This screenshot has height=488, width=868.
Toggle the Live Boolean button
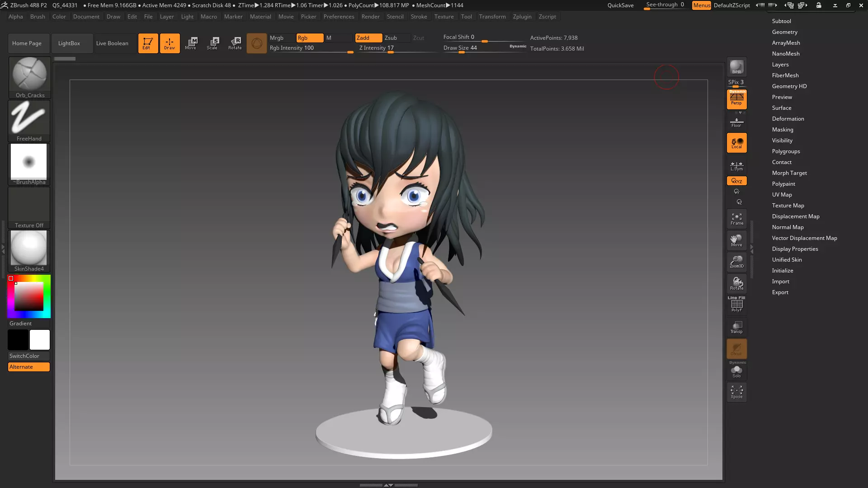[115, 43]
